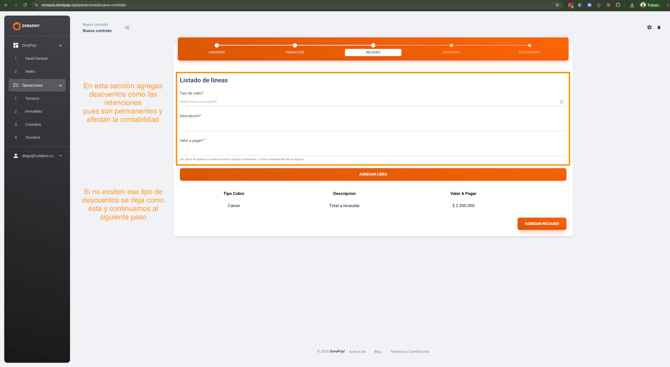Screen dimensions: 670x367
Task: Click the Operaciones sliders icon
Action: pyautogui.click(x=16, y=85)
